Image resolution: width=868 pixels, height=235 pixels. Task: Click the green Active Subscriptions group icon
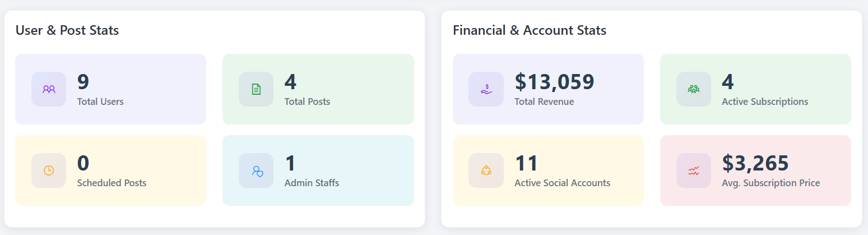[x=694, y=89]
